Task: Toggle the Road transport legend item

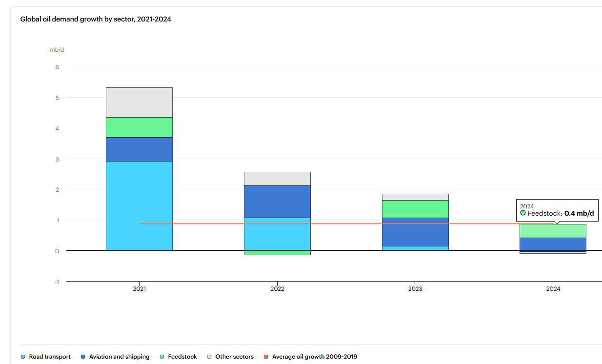Action: click(46, 357)
